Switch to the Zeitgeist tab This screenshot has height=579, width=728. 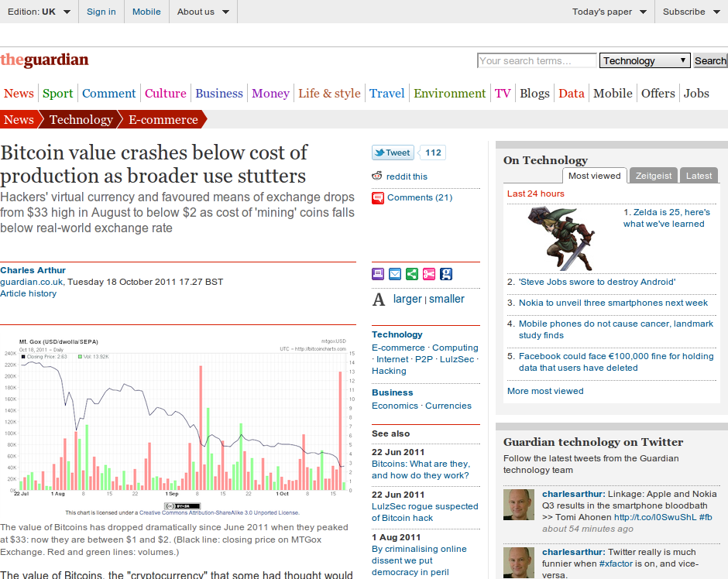[654, 176]
